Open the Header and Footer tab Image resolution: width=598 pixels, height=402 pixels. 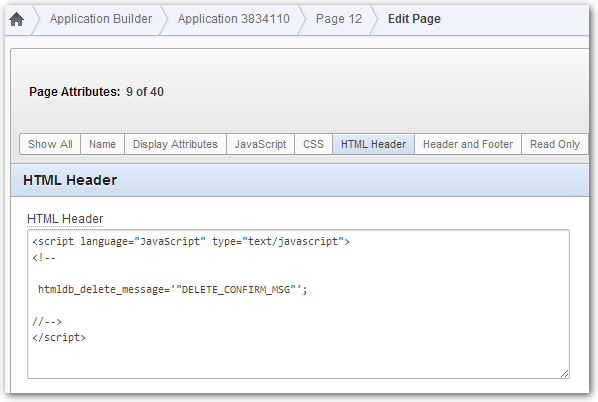click(x=468, y=144)
